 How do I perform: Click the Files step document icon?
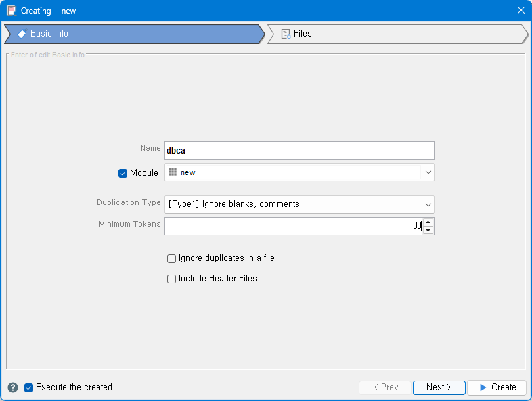(x=286, y=34)
